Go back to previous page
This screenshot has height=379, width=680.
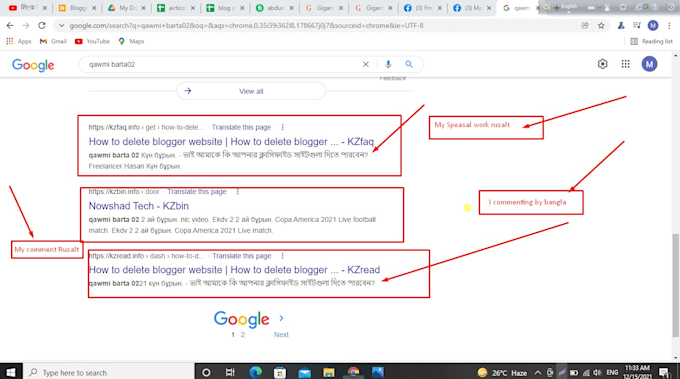[10, 26]
